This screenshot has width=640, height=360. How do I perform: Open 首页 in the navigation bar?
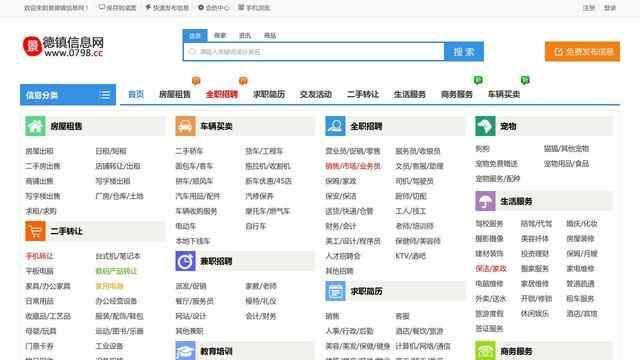tap(136, 94)
